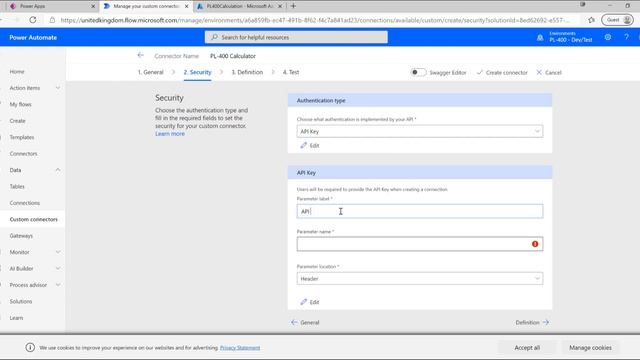Select Custom connectors in the sidebar

pyautogui.click(x=33, y=219)
